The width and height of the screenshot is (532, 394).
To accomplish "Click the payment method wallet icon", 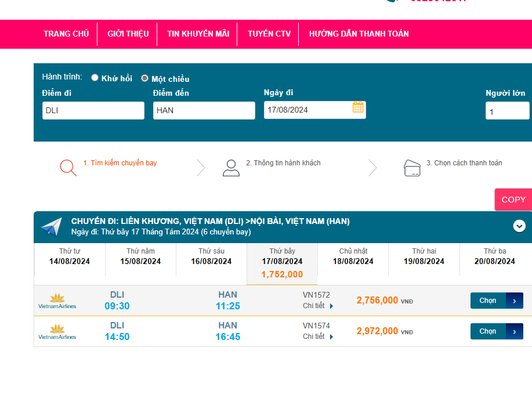I will tap(412, 168).
